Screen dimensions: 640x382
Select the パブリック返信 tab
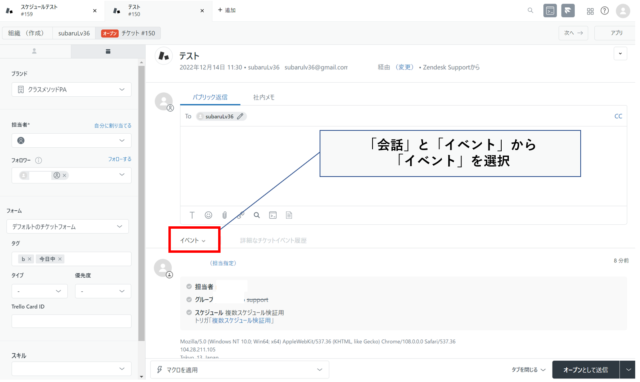(210, 97)
